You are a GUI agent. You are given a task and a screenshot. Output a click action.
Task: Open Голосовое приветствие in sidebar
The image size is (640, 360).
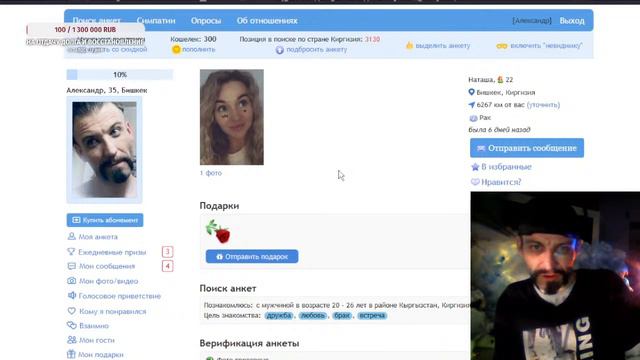point(120,296)
